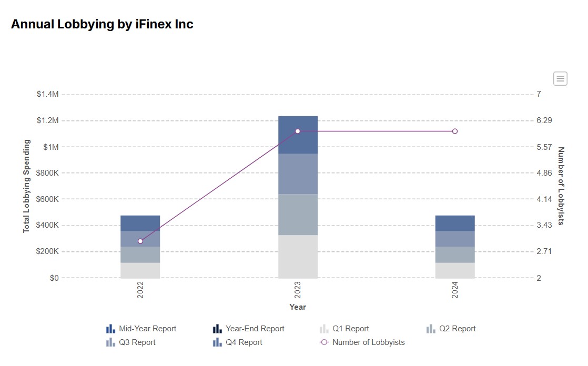Image resolution: width=588 pixels, height=366 pixels.
Task: Click the 2024 Q3 Report bar segment
Action: pyautogui.click(x=455, y=239)
